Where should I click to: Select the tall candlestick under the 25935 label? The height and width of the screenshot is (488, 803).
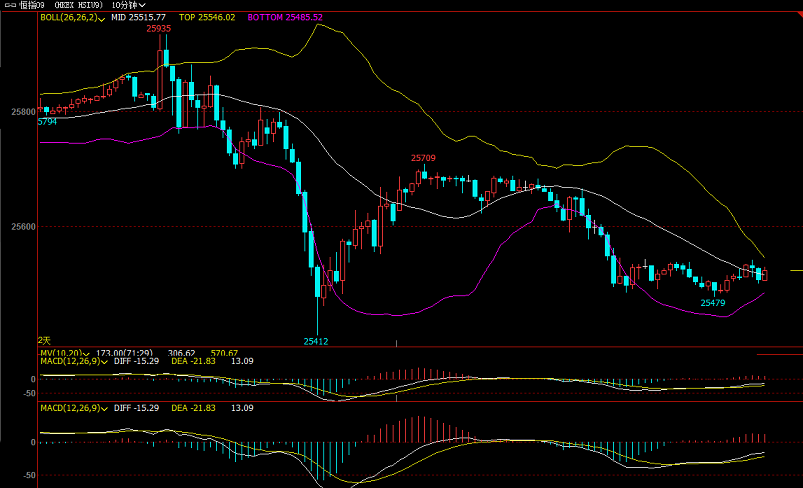tap(160, 72)
